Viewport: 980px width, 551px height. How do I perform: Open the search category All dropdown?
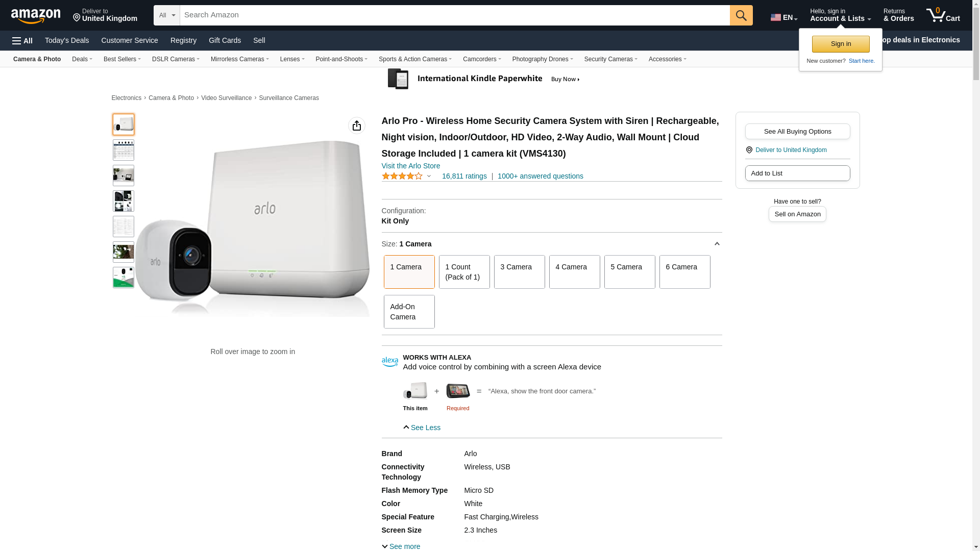click(x=166, y=15)
